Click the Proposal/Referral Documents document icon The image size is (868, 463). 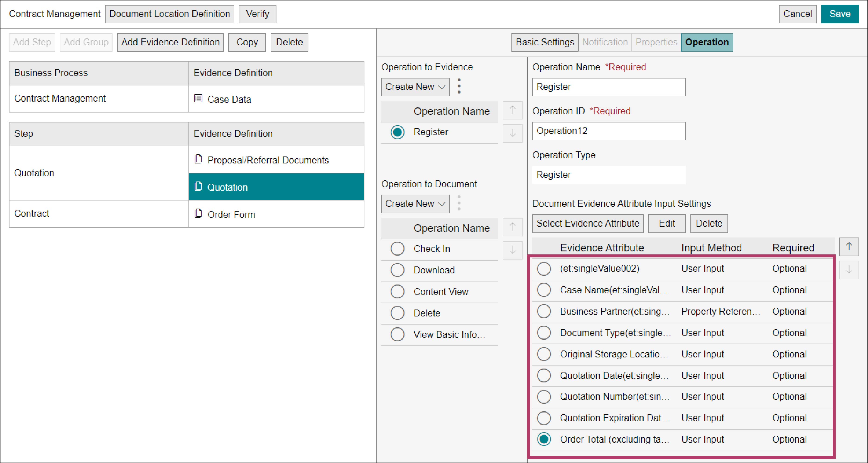(198, 159)
